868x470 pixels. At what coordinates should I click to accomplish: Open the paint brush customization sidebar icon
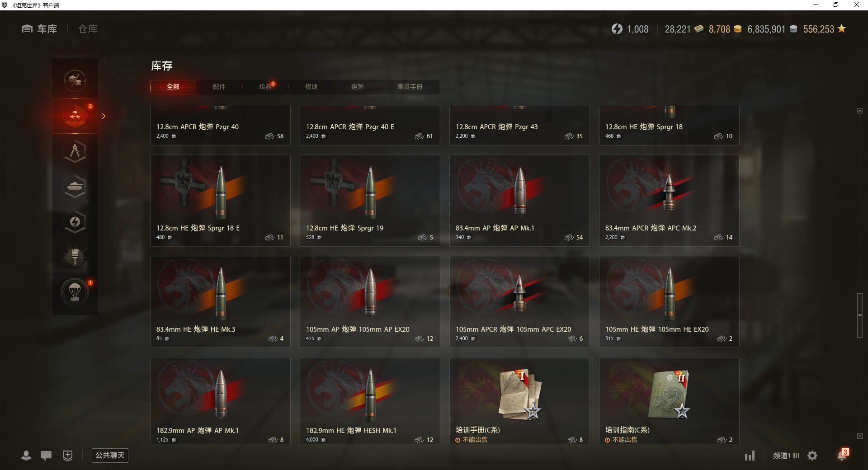[x=75, y=257]
